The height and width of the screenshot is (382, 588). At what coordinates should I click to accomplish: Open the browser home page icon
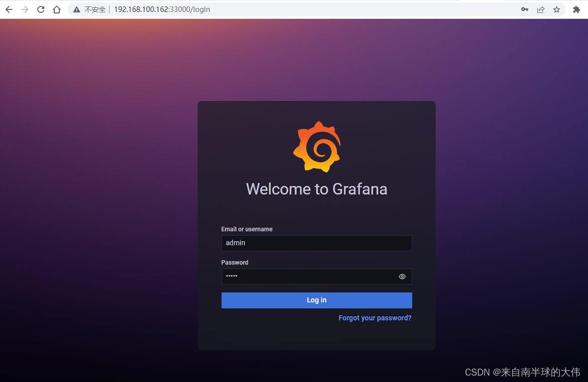click(x=57, y=9)
